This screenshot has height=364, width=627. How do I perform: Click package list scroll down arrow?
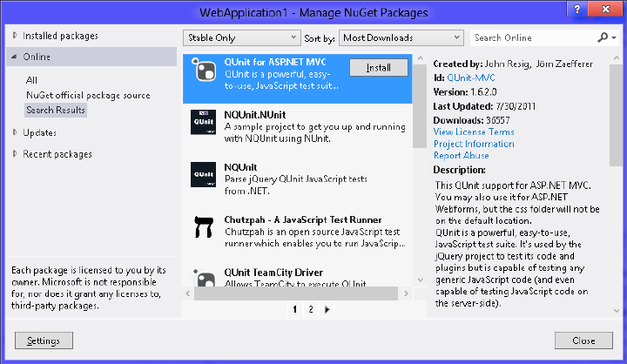420,280
